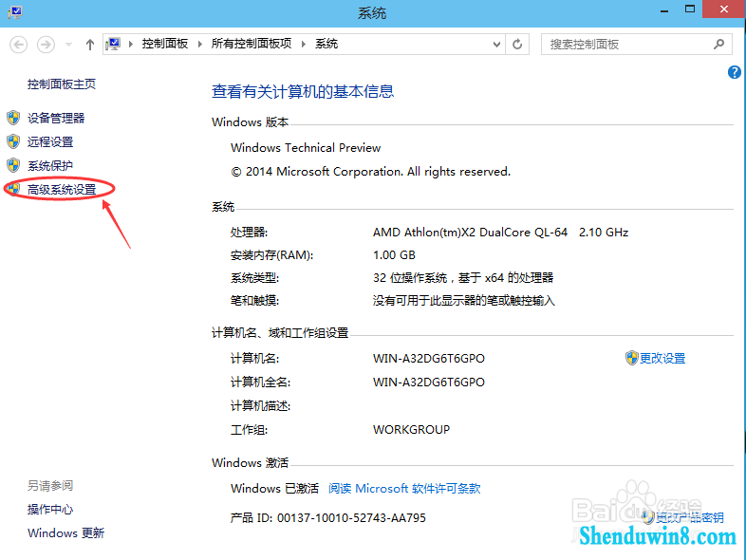
Task: Expand the chevron after 控制面板
Action: 200,45
